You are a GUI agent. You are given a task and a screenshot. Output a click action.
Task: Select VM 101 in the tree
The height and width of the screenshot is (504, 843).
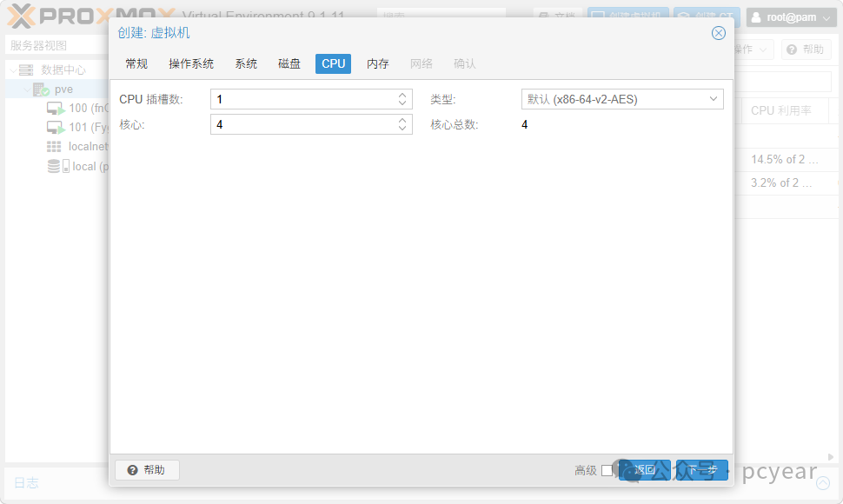point(88,128)
